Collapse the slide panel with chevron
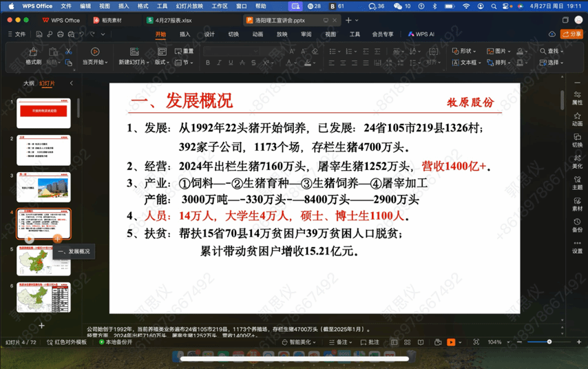The image size is (588, 369). tap(71, 83)
